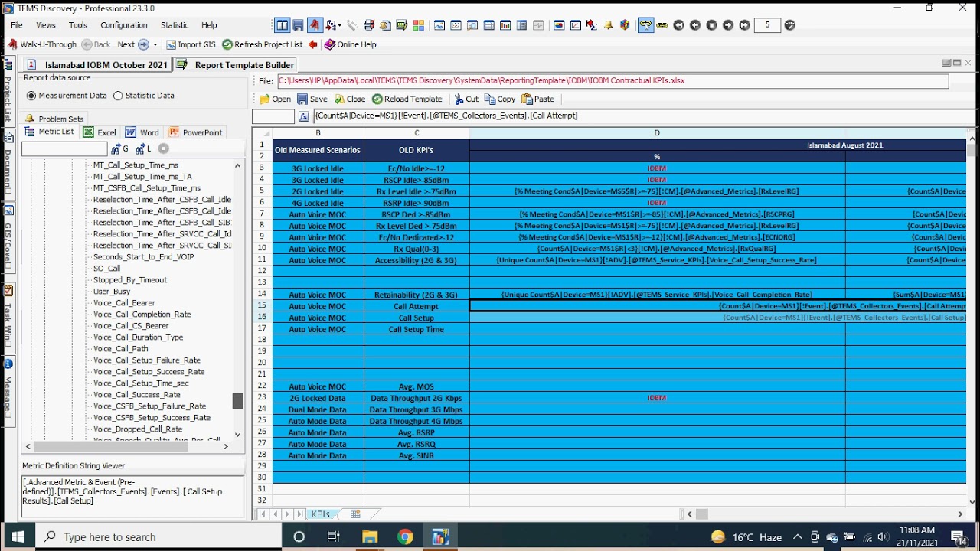
Task: Switch to the Excel tab
Action: (100, 132)
